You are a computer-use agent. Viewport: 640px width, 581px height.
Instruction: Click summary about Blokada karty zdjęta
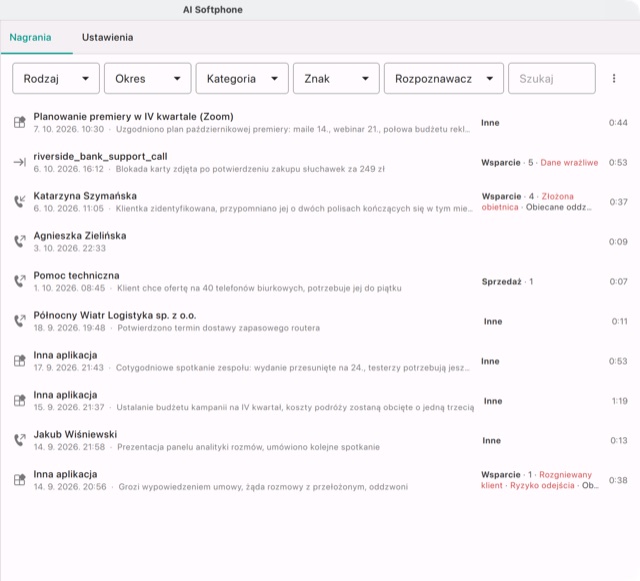(x=250, y=169)
